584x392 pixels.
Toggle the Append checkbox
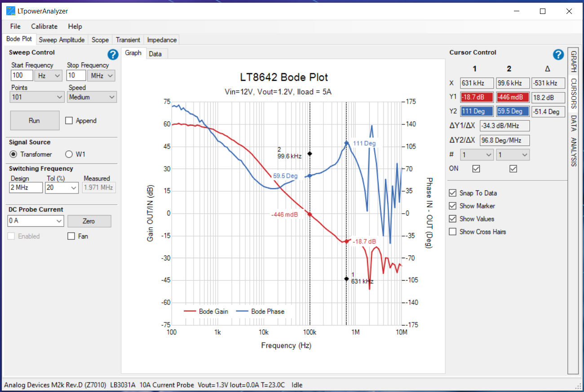coord(70,120)
